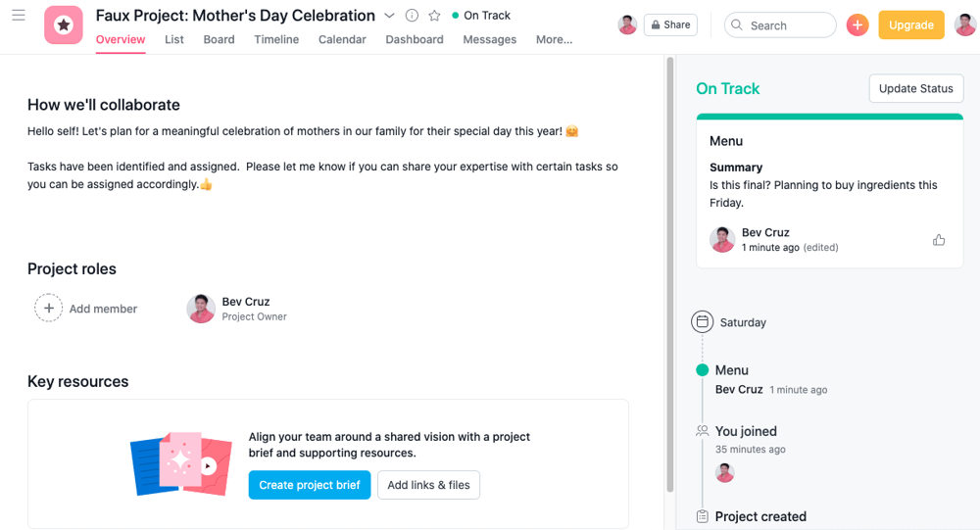Expand the More... tab menu
The width and height of the screenshot is (980, 530).
click(x=554, y=39)
